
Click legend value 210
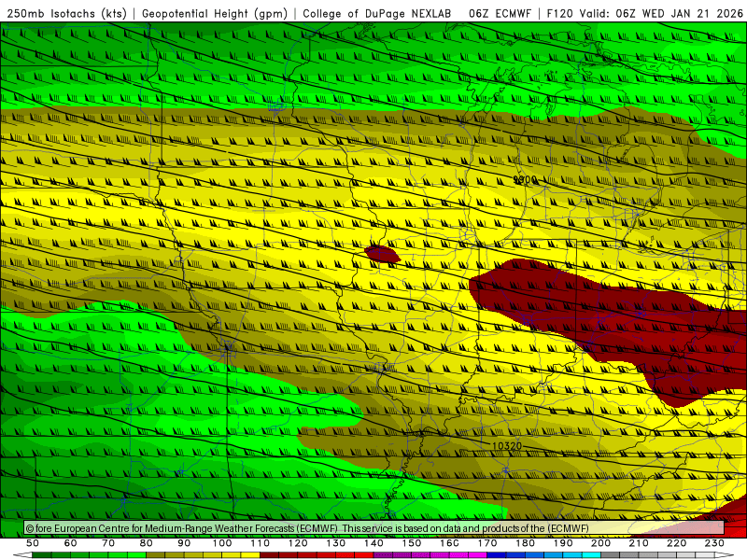point(639,543)
